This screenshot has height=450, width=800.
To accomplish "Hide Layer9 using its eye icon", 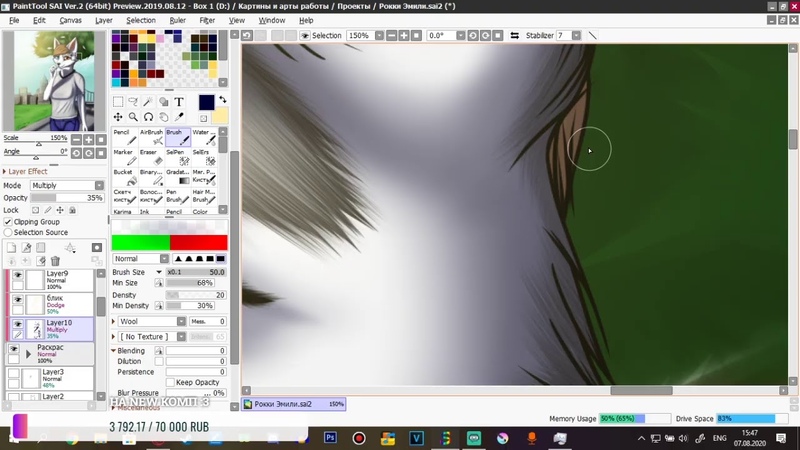I will click(x=18, y=275).
